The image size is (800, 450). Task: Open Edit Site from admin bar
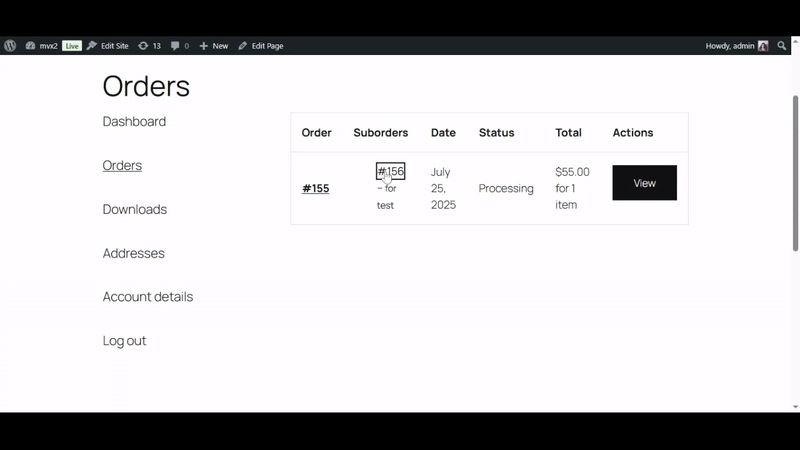108,46
